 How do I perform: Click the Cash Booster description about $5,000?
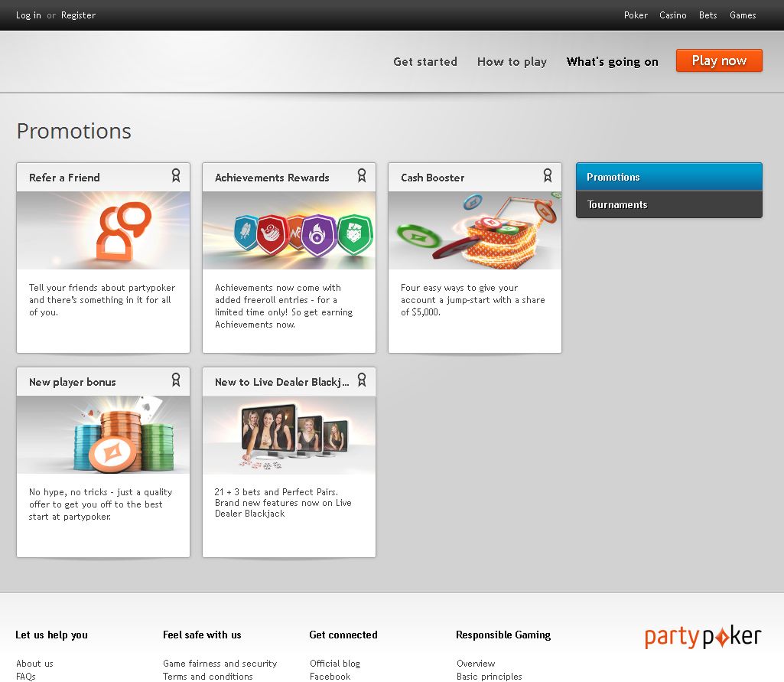[473, 300]
